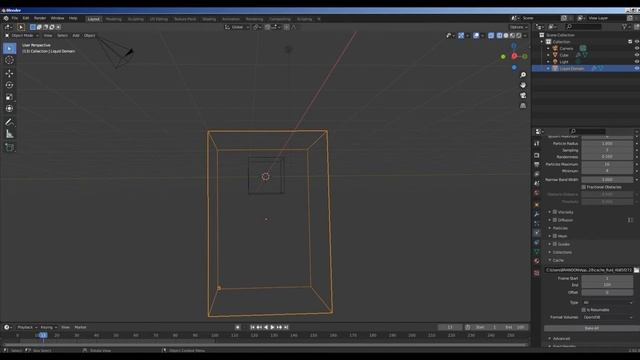Click the Bake All button

click(592, 328)
